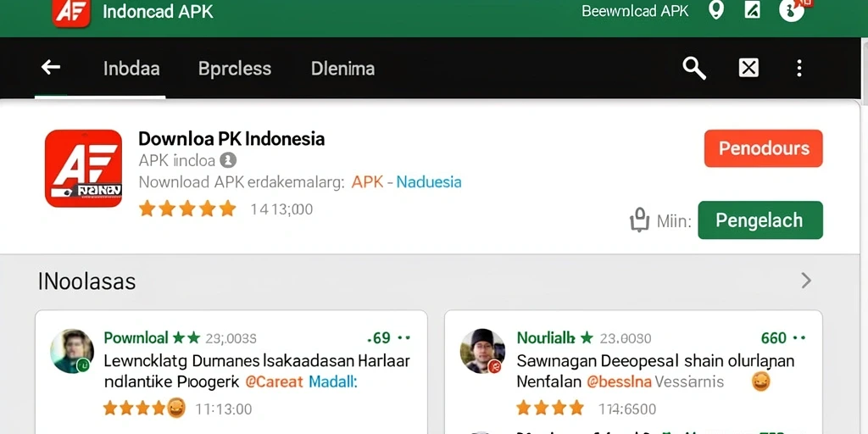Open search with the magnifier icon
868x434 pixels.
[x=693, y=69]
